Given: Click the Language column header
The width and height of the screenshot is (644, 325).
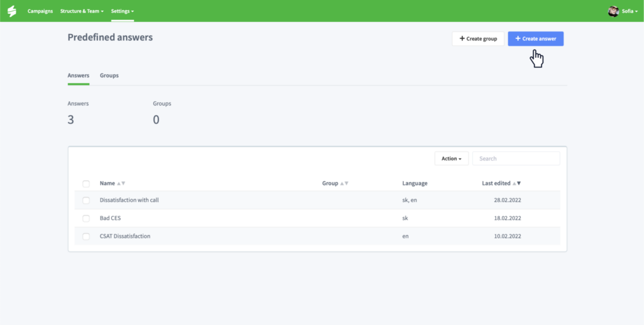Looking at the screenshot, I should point(415,184).
